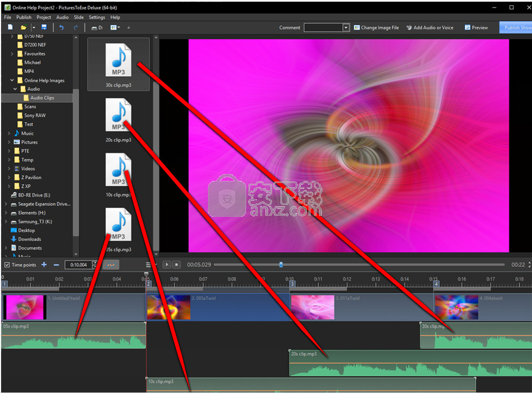
Task: Select the Desktop folder
Action: [x=23, y=230]
